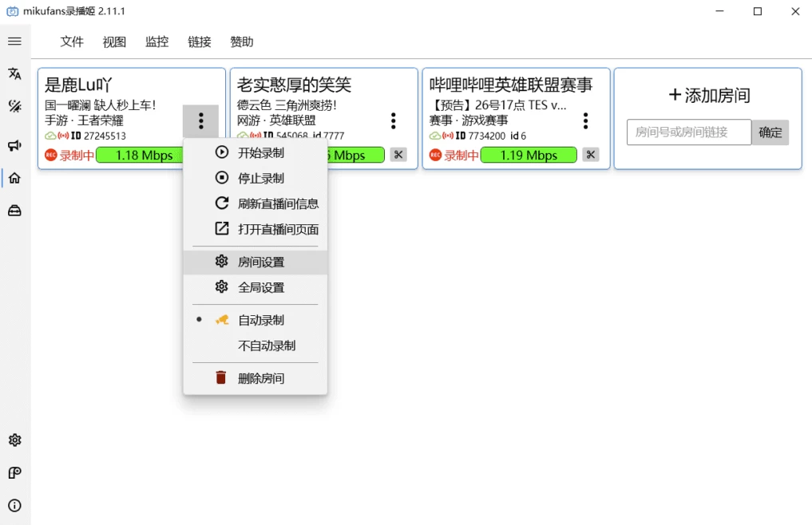Click 停止录制 in the context menu

[x=260, y=178]
